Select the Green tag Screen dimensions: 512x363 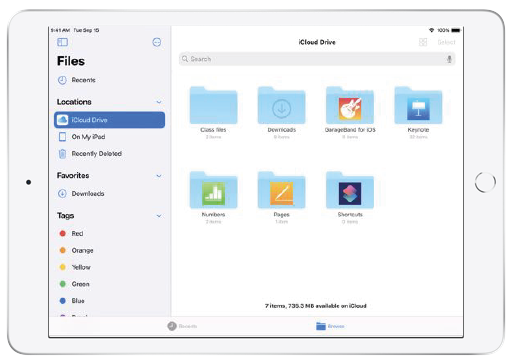74,284
